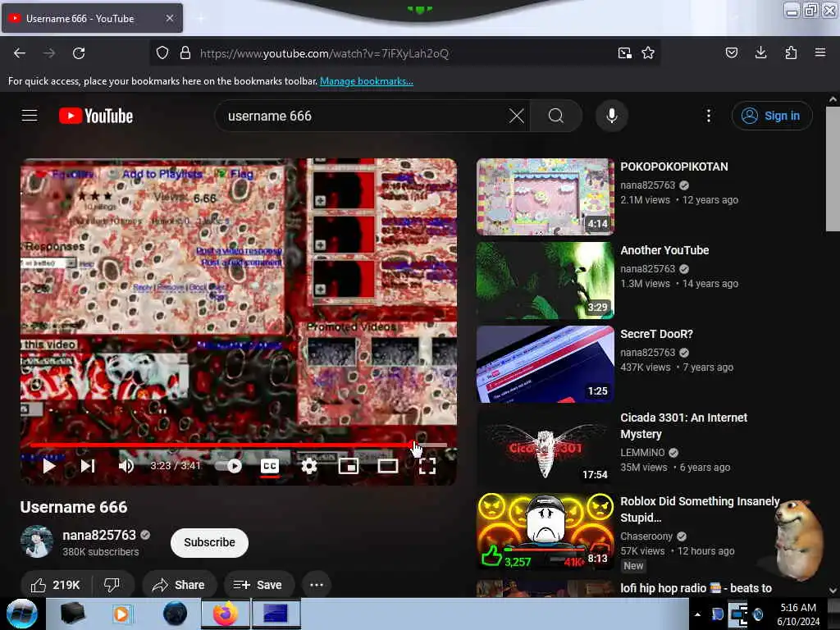
Task: Open lofi hip hop radio video title
Action: [x=696, y=588]
